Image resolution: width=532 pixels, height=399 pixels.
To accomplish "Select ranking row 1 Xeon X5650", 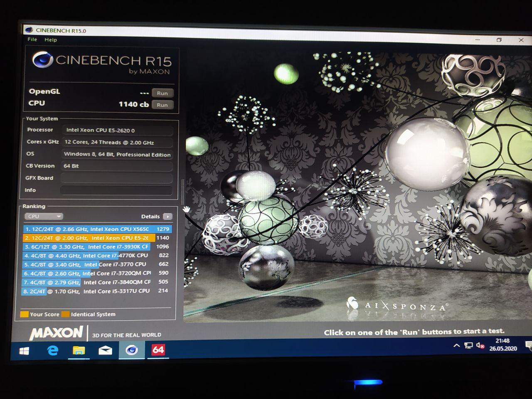I will (x=98, y=229).
